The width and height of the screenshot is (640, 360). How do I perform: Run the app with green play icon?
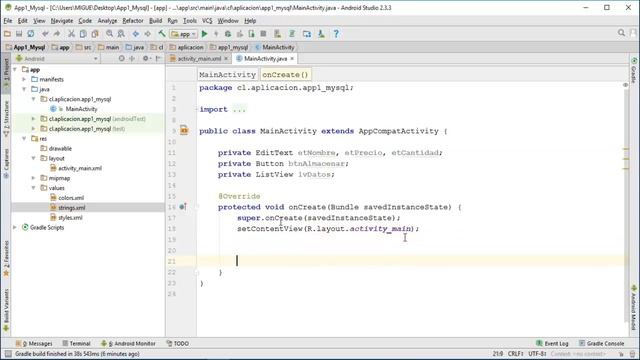tap(204, 34)
